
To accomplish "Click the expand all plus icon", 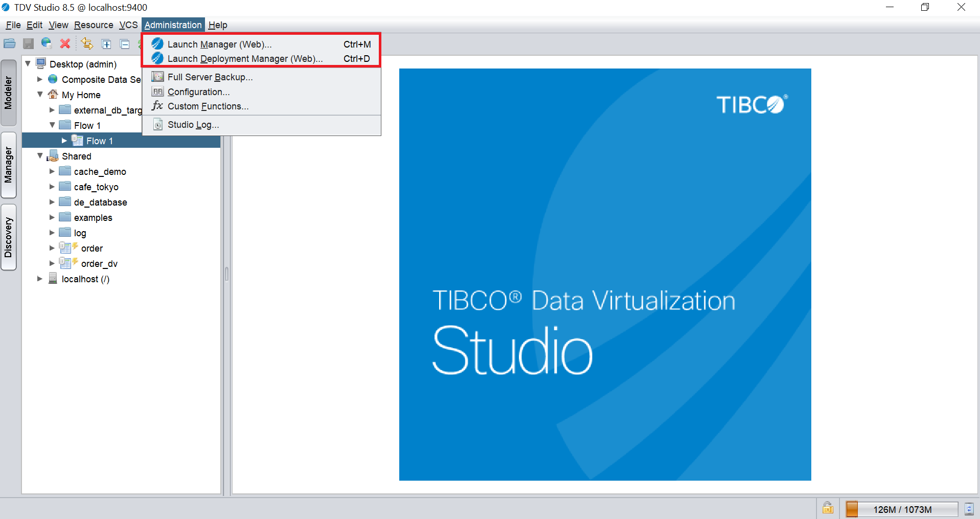I will coord(106,44).
